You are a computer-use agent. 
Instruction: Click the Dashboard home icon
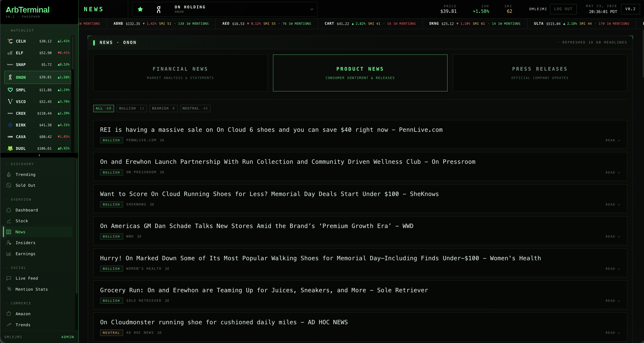9,210
